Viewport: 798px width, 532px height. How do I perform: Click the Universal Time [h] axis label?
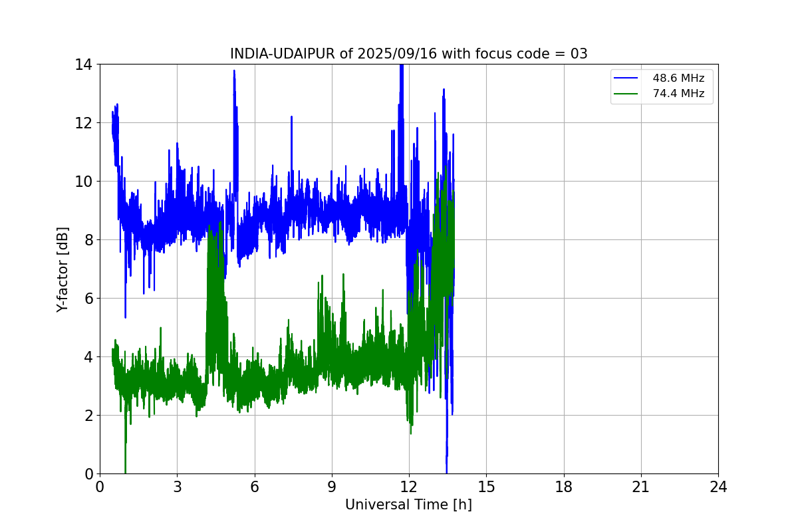point(408,505)
